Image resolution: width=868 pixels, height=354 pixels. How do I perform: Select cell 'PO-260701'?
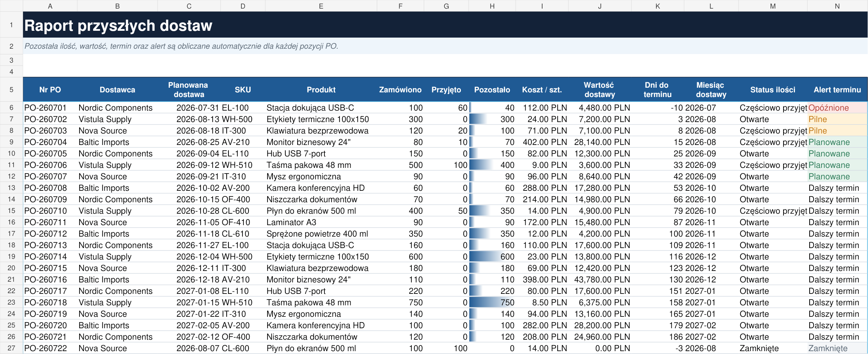pos(50,108)
